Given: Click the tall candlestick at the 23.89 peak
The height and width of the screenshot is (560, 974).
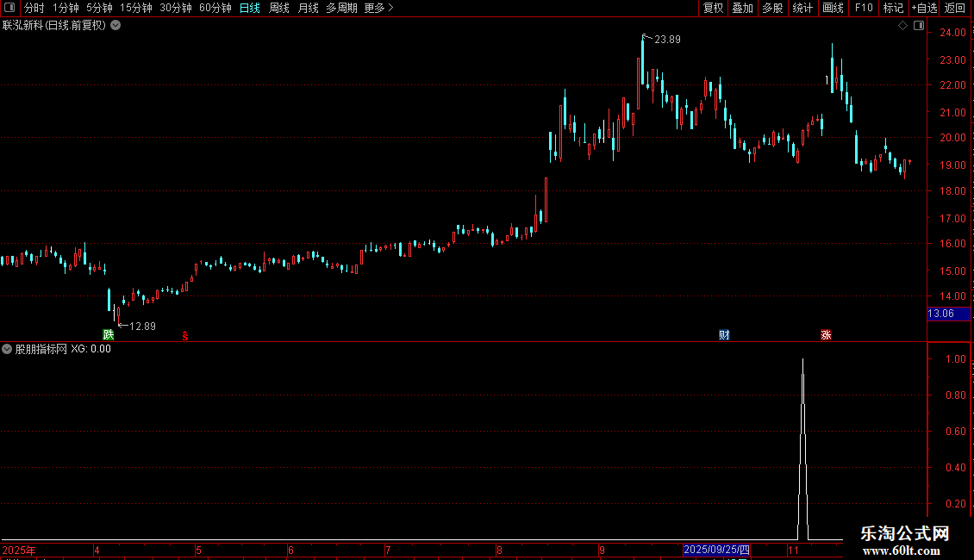Looking at the screenshot, I should [643, 61].
